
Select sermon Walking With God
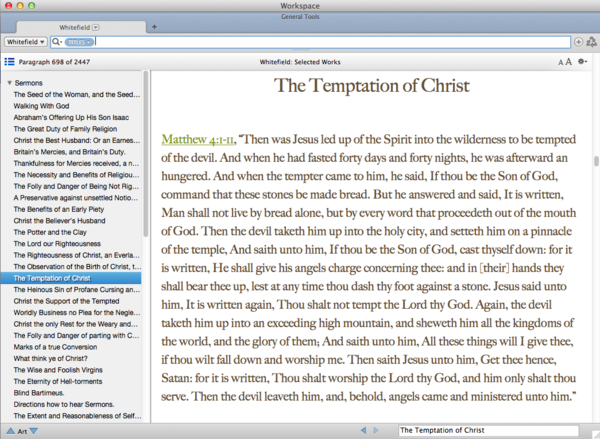[41, 106]
